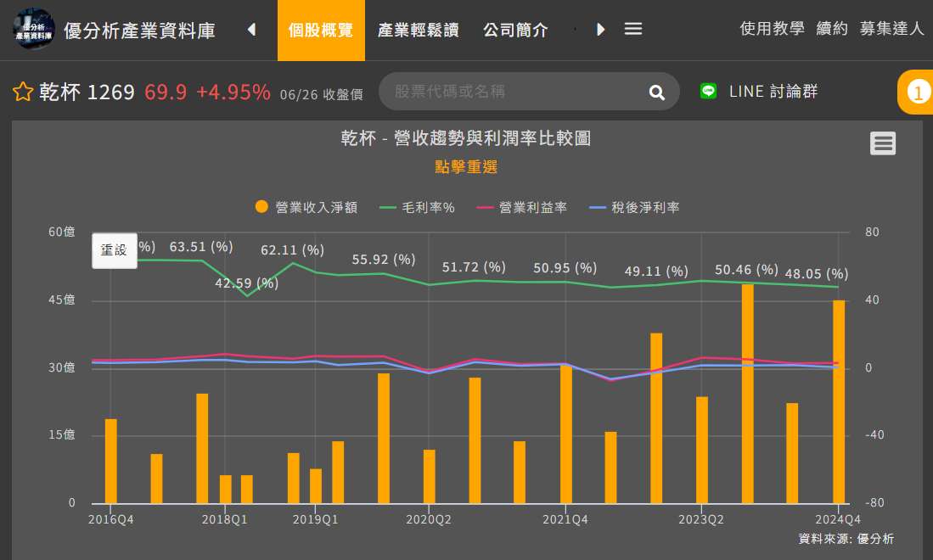The image size is (933, 560).
Task: Click the 續約 link
Action: 832,28
